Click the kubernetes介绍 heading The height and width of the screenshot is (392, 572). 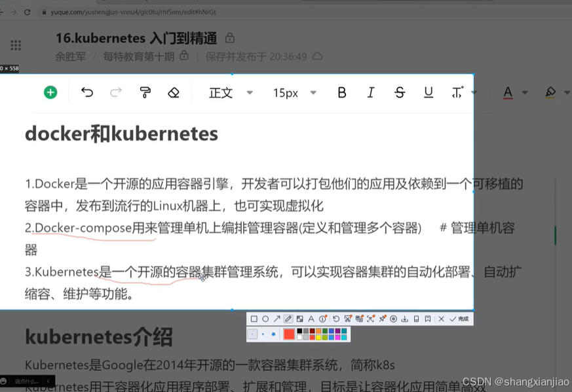tap(99, 337)
